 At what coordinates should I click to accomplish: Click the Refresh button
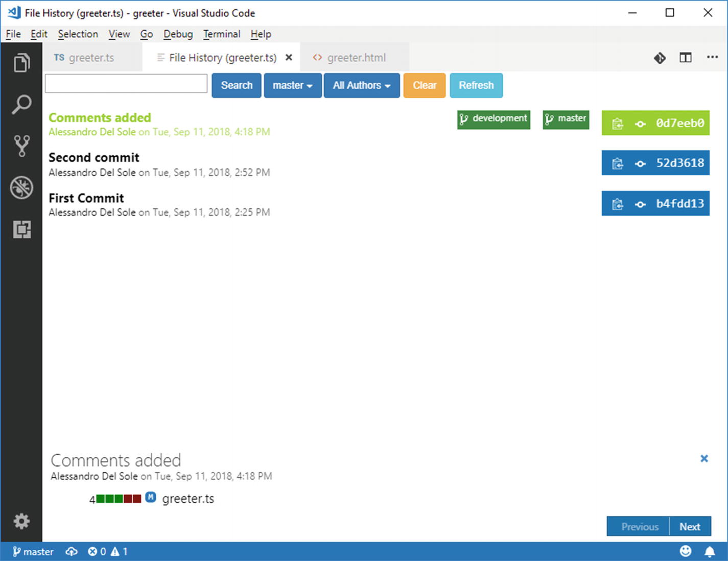(x=476, y=85)
